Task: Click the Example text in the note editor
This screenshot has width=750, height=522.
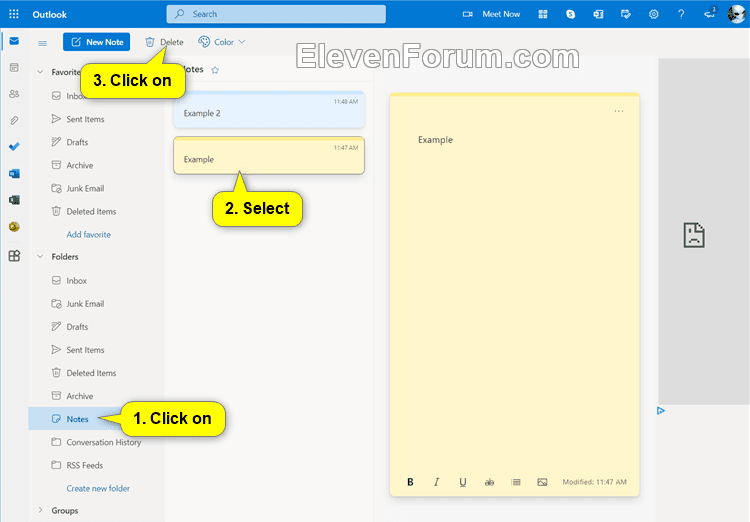Action: 435,140
